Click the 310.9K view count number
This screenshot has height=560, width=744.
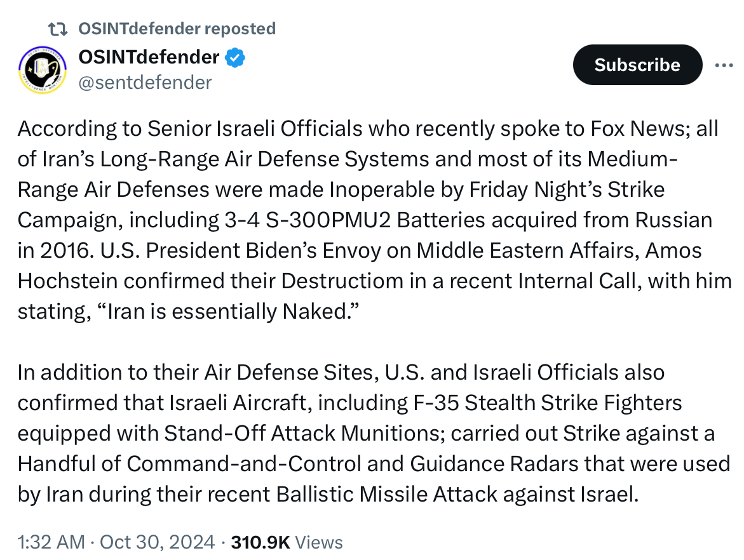click(x=260, y=542)
